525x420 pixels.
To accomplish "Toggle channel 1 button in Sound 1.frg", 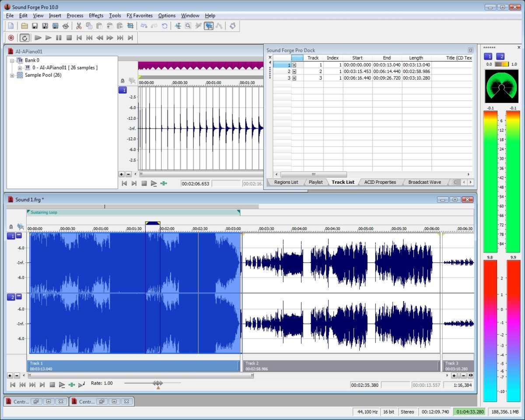I will point(11,236).
